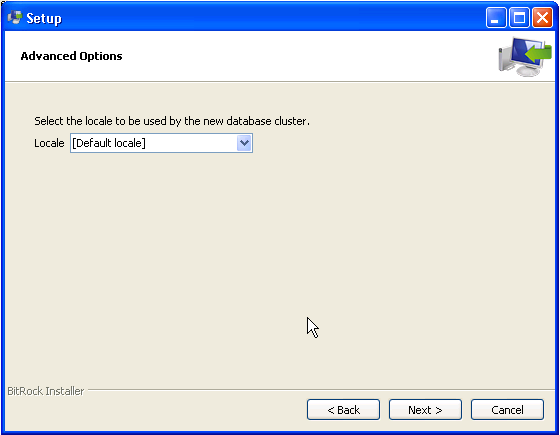Continue installation with Next button
This screenshot has height=435, width=560.
pos(425,410)
